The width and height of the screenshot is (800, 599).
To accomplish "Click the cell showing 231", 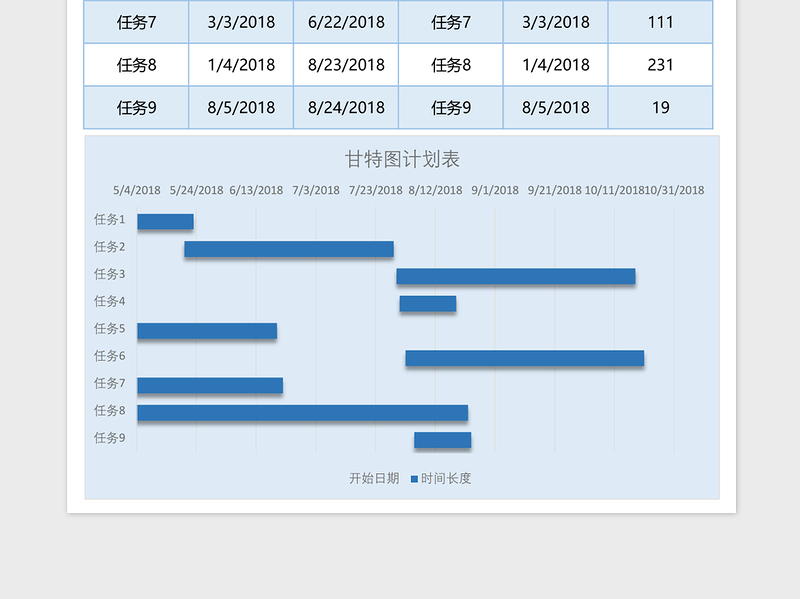I will (660, 64).
